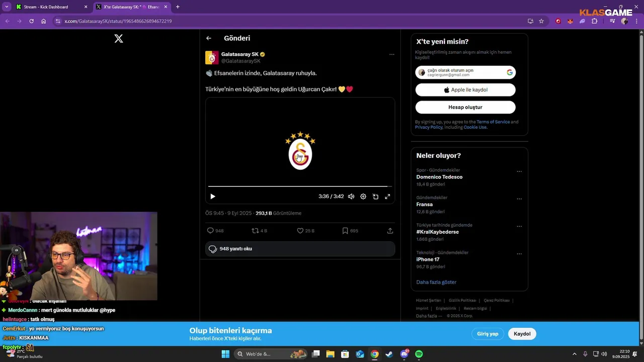Image resolution: width=644 pixels, height=362 pixels.
Task: Open a new browser tab
Action: 178,7
